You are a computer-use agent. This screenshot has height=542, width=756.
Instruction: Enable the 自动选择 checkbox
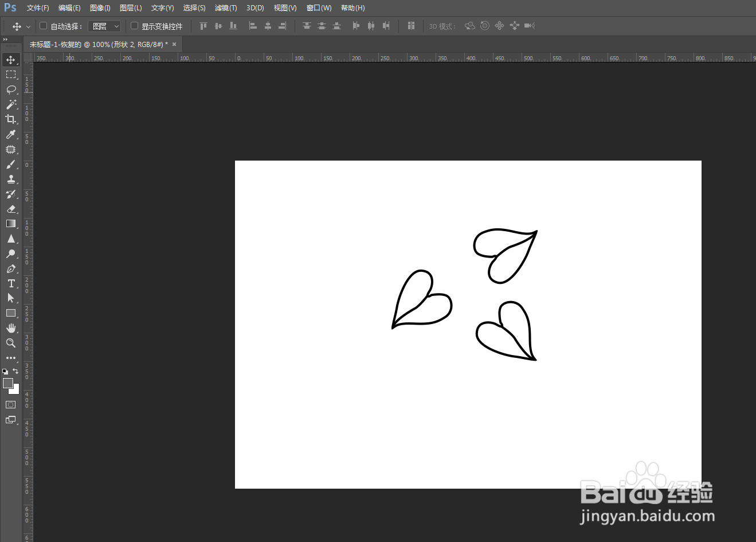pyautogui.click(x=43, y=26)
